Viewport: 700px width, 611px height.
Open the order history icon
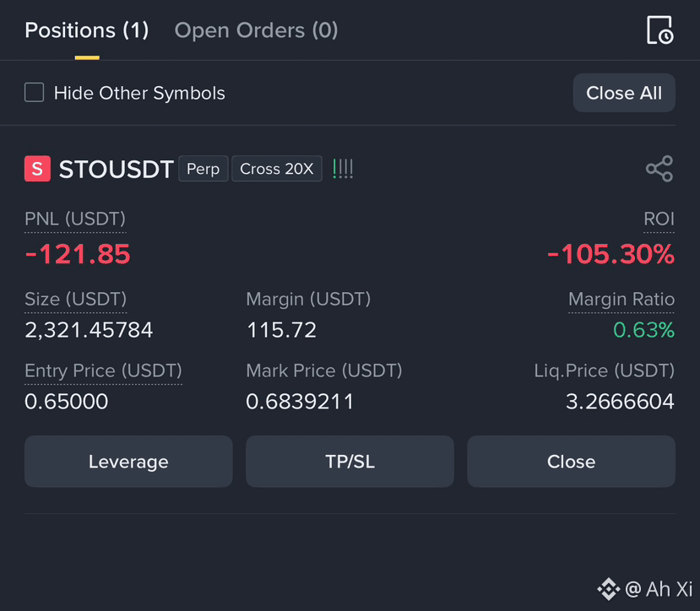point(659,30)
